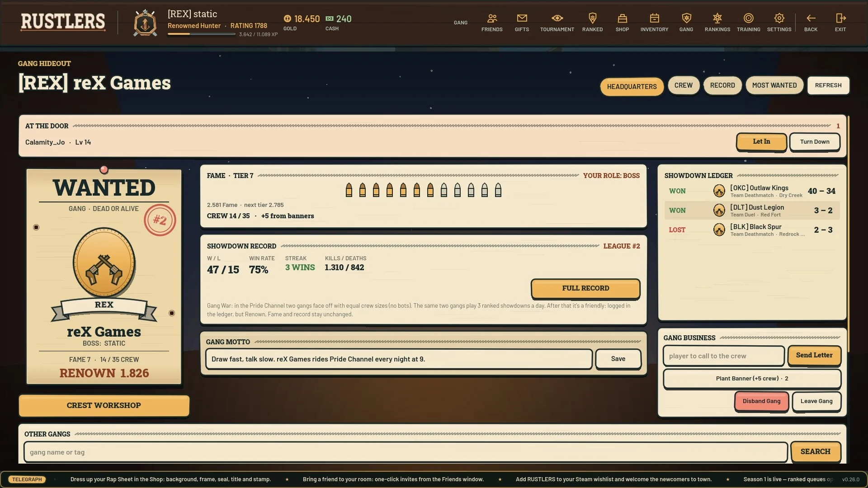Let In Calamity_Jo to the gang
Viewport: 868px width, 488px height.
pos(761,142)
